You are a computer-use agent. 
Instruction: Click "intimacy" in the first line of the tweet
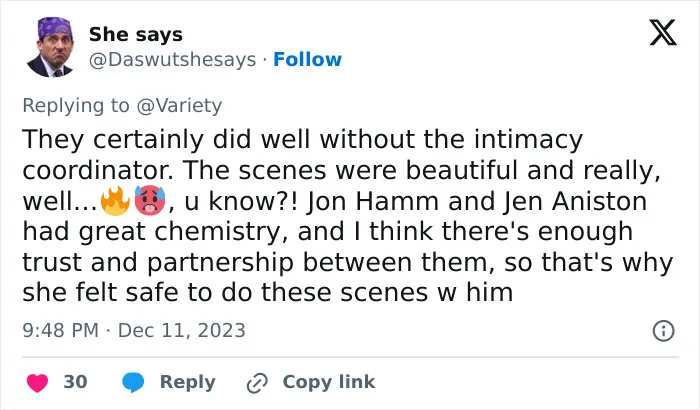[x=528, y=139]
